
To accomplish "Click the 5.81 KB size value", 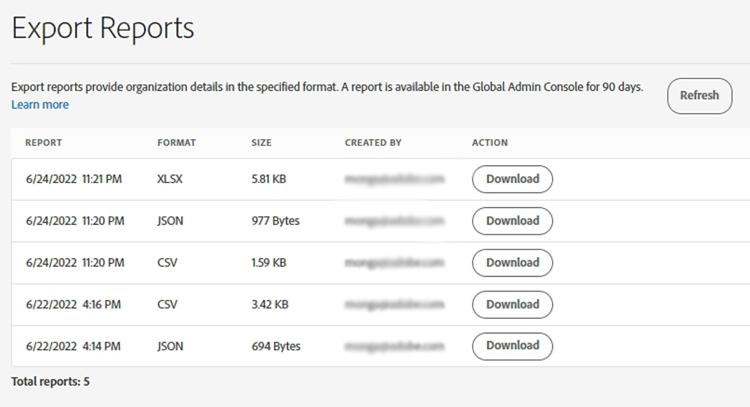I will coord(269,180).
